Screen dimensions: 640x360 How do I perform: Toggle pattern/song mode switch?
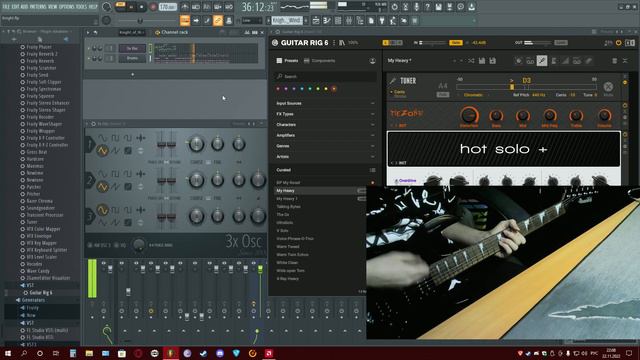point(120,6)
